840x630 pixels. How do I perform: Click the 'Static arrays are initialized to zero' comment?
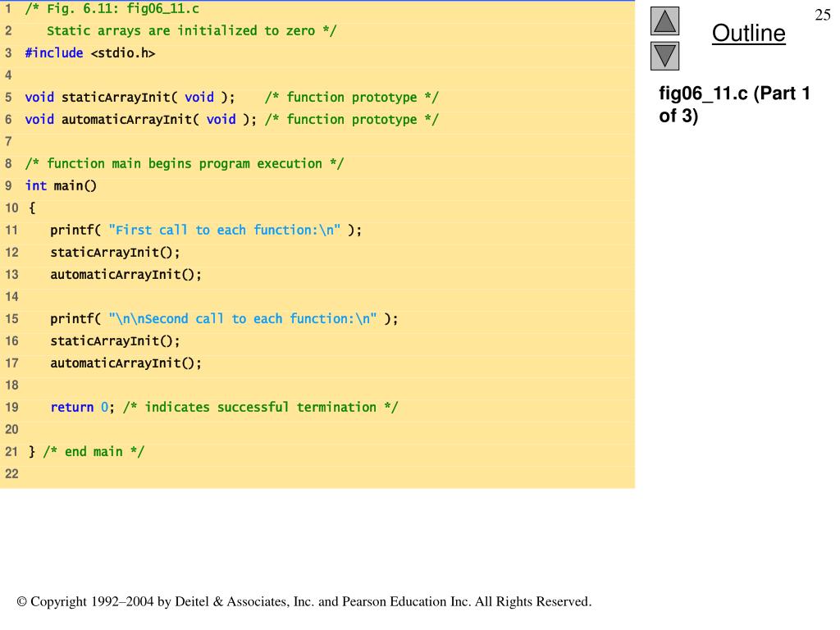click(191, 31)
